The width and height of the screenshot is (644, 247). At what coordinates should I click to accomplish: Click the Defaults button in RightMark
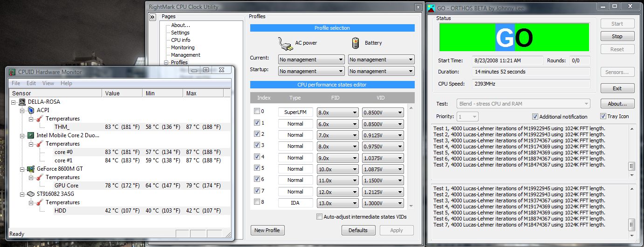358,230
